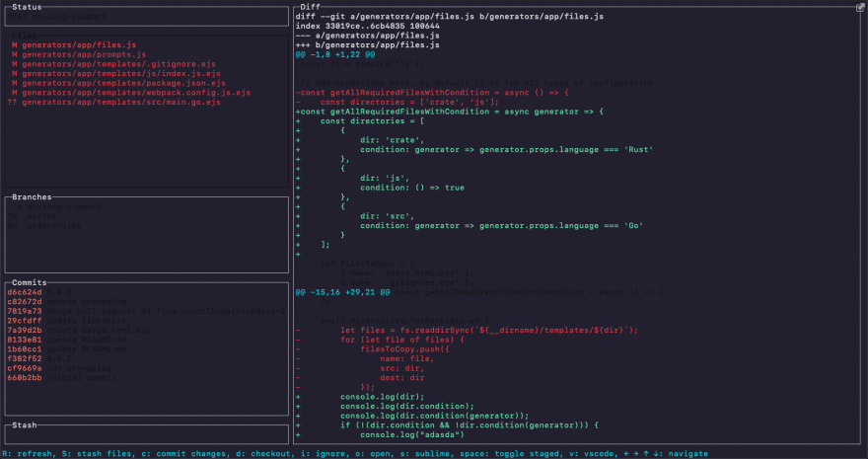Click the 'S: stash files' shortcut hint
This screenshot has width=868, height=459.
coord(98,453)
